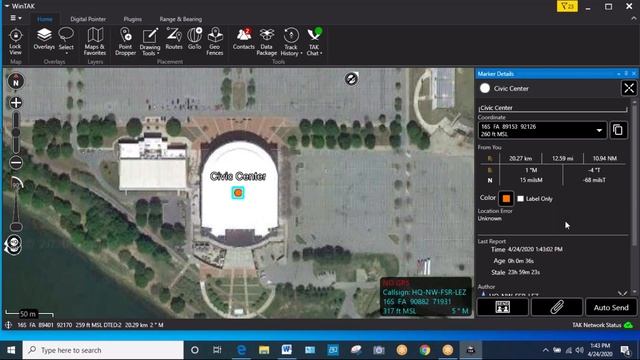Open File Explorer from taskbar
This screenshot has height=360, width=640.
pos(264,350)
